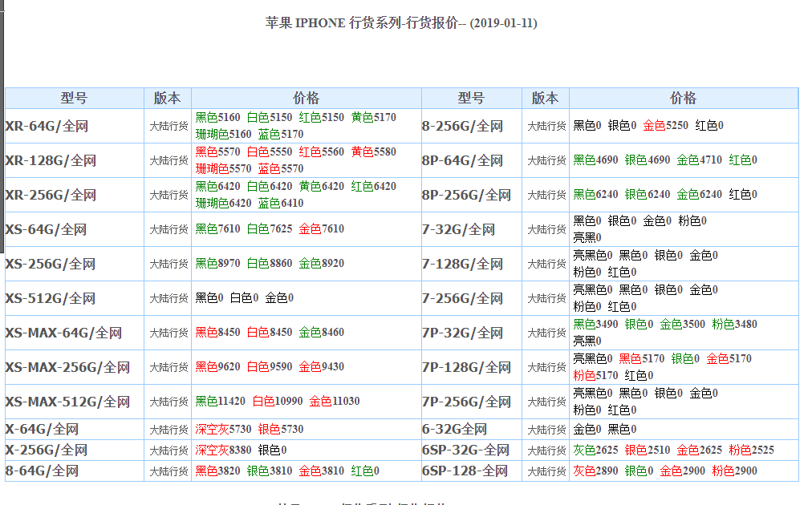Click price 黑色5160 in XR-64G row
This screenshot has width=812, height=505.
[217, 118]
